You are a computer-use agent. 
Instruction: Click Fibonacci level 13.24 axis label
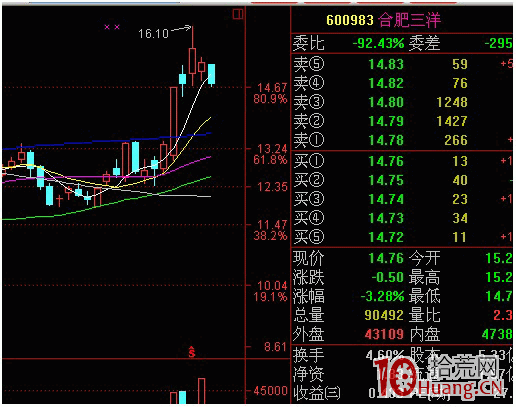272,149
